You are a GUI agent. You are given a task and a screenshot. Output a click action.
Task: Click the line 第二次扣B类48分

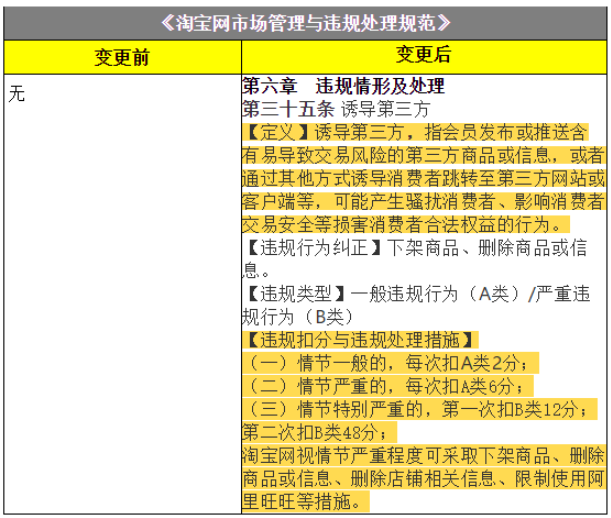pos(319,432)
